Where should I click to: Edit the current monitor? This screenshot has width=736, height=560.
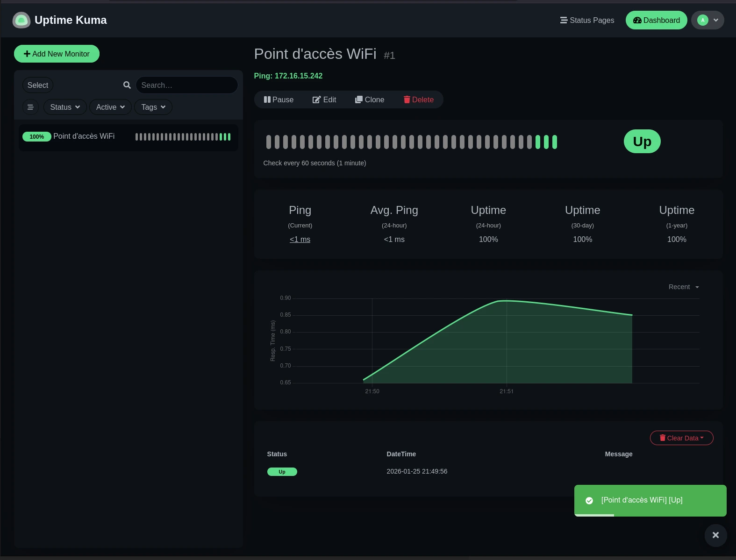[x=324, y=99]
